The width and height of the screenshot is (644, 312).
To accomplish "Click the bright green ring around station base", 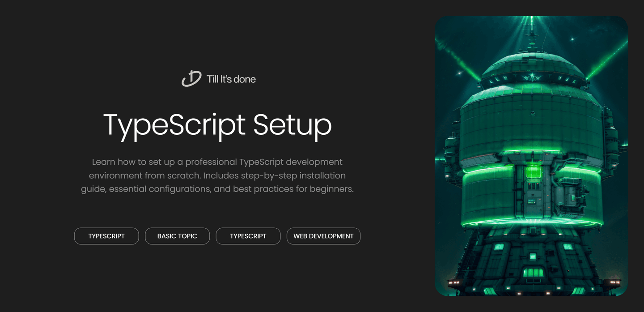I will 531,222.
